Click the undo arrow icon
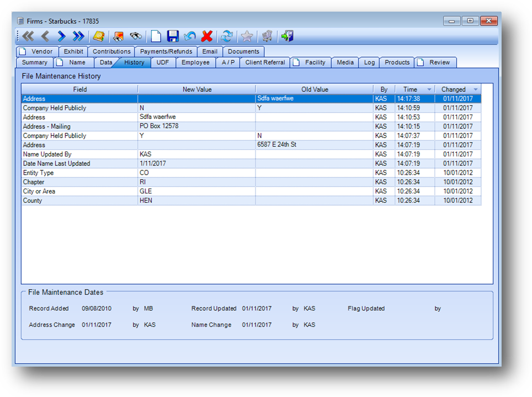The height and width of the screenshot is (397, 532). [190, 36]
